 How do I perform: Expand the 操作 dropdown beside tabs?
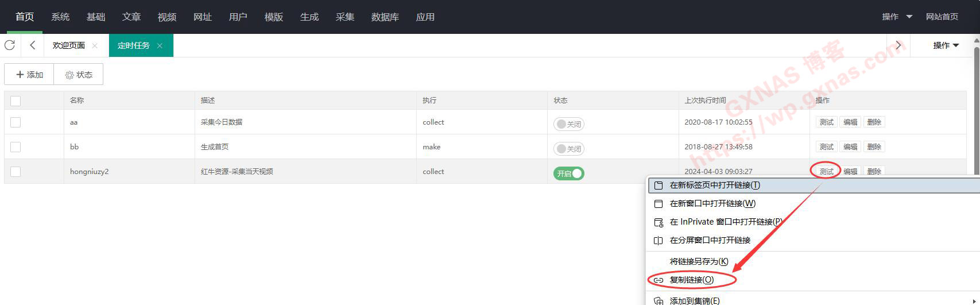(x=946, y=45)
